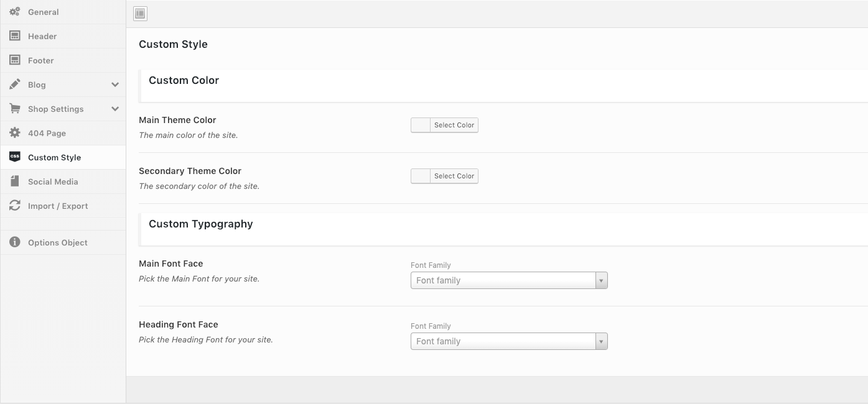This screenshot has height=404, width=868.
Task: Click the Options Object info icon
Action: [15, 242]
